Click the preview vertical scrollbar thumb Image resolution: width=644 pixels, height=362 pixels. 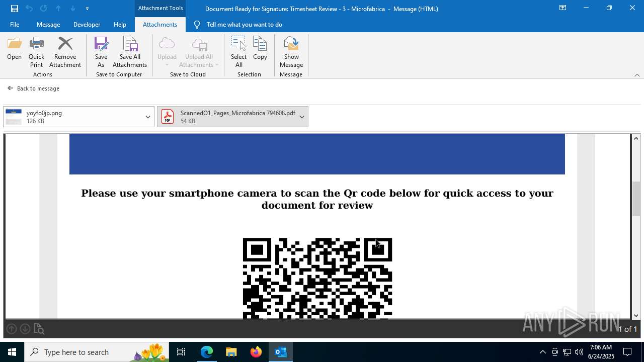click(x=636, y=199)
